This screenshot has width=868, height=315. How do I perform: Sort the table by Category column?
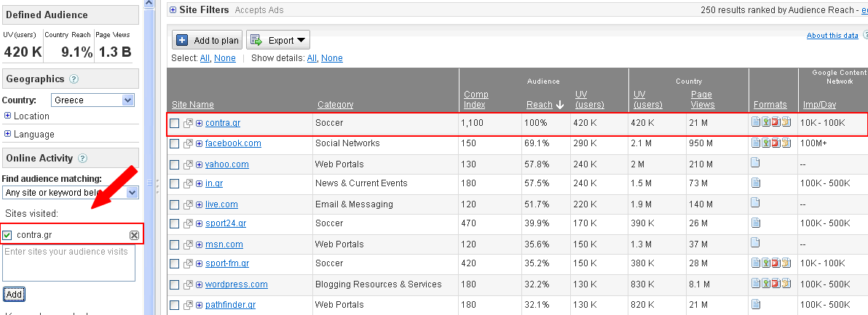point(336,105)
